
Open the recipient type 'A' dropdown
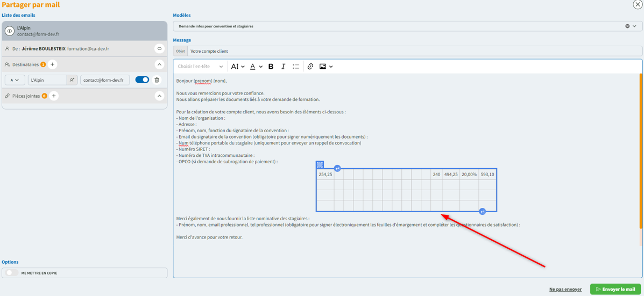tap(15, 80)
